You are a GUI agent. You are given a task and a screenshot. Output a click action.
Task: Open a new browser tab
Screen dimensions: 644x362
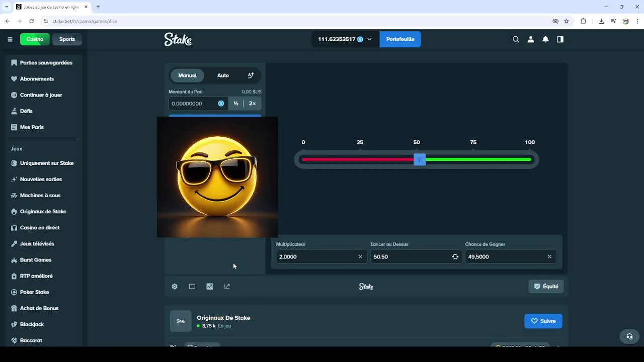pos(98,7)
